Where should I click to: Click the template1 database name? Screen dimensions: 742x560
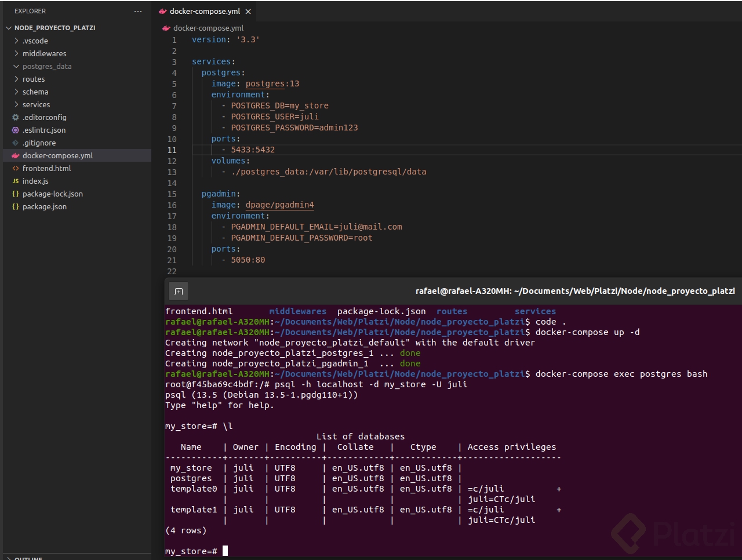[x=194, y=510]
